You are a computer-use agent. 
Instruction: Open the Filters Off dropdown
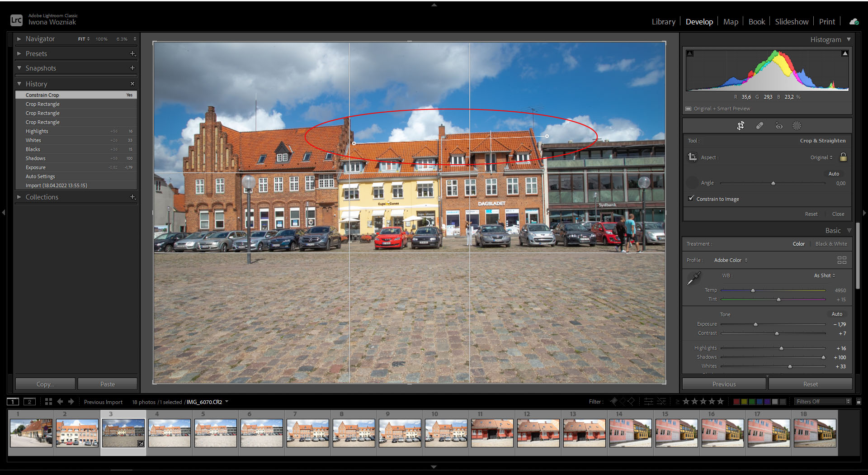823,401
